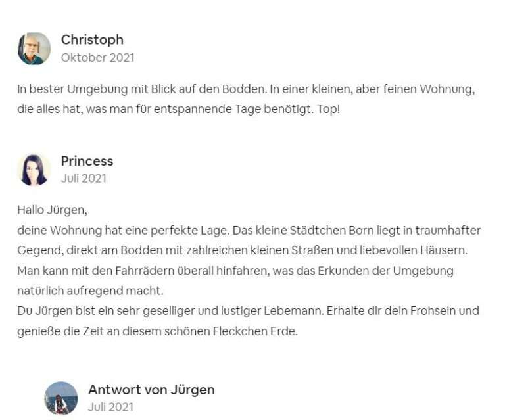Click the line starting "Du Jürgen bist"
The image size is (505, 420).
pos(248,310)
